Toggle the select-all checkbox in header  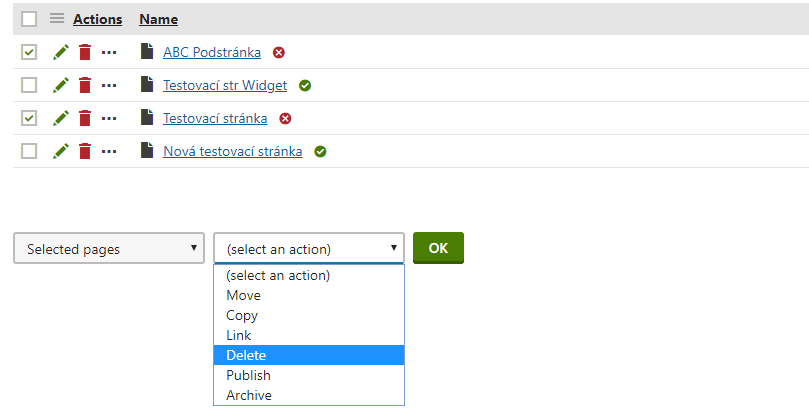pos(29,19)
